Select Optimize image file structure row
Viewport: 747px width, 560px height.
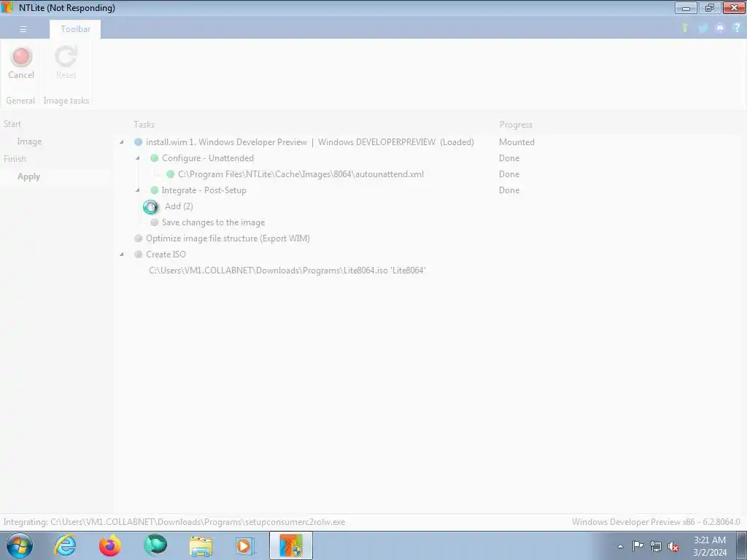(228, 238)
